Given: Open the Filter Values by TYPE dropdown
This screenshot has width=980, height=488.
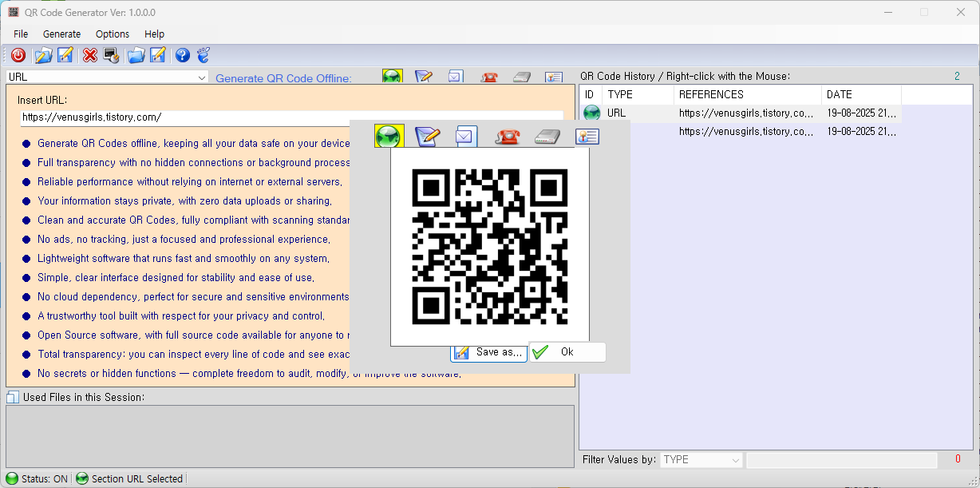Looking at the screenshot, I should [735, 460].
